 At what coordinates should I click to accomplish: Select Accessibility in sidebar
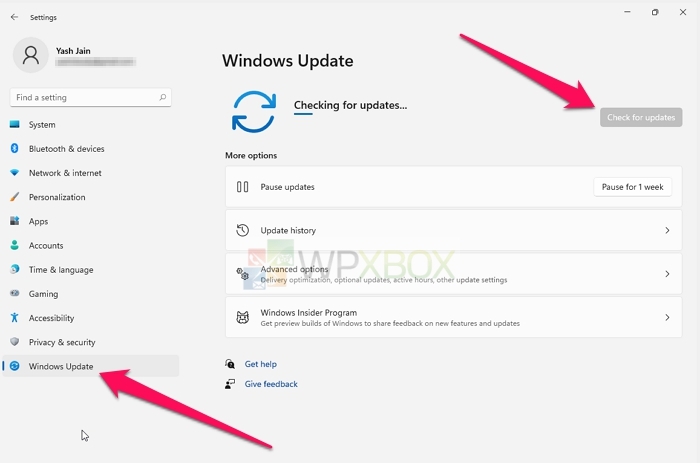(91, 317)
